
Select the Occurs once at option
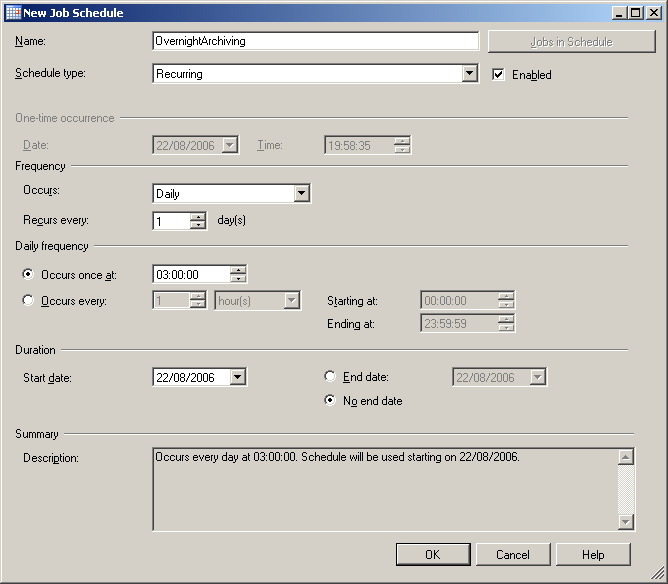pos(28,274)
